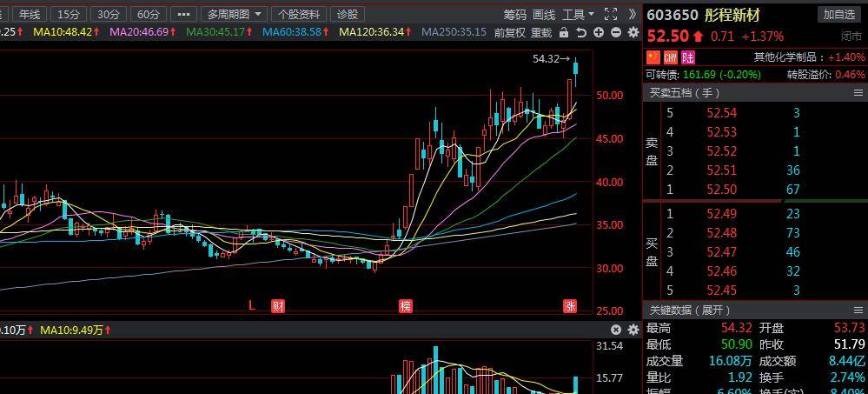Image resolution: width=868 pixels, height=394 pixels.
Task: Zoom out chart with minus icon
Action: [615, 32]
